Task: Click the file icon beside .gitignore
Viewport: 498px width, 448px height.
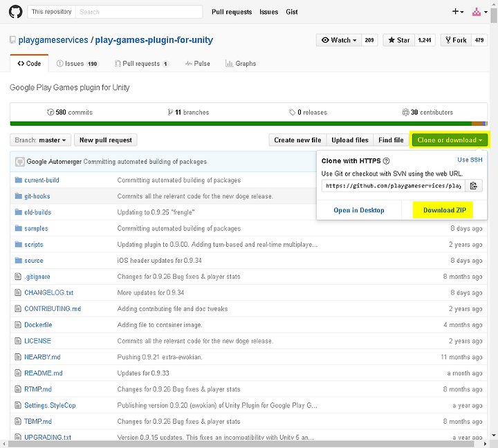Action: coord(18,277)
